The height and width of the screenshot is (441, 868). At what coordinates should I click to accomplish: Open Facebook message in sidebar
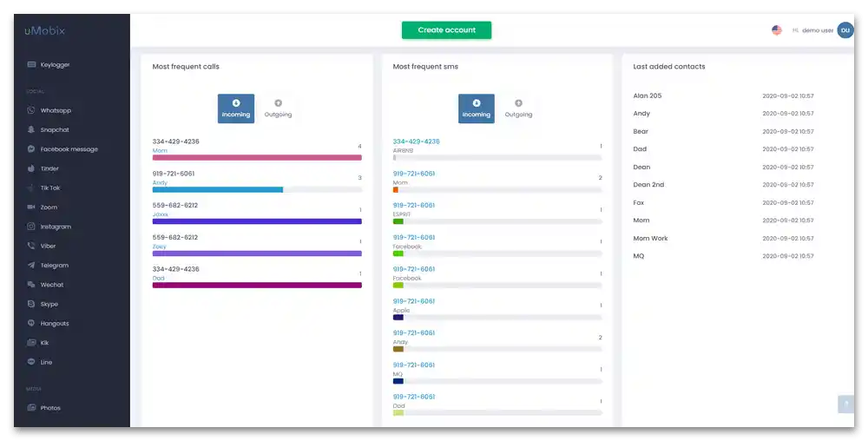pyautogui.click(x=62, y=148)
